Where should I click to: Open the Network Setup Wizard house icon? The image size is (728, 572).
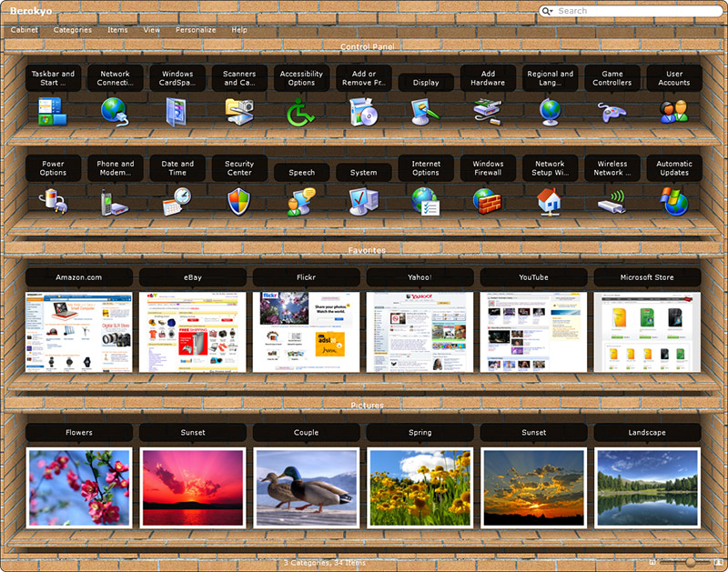point(550,202)
